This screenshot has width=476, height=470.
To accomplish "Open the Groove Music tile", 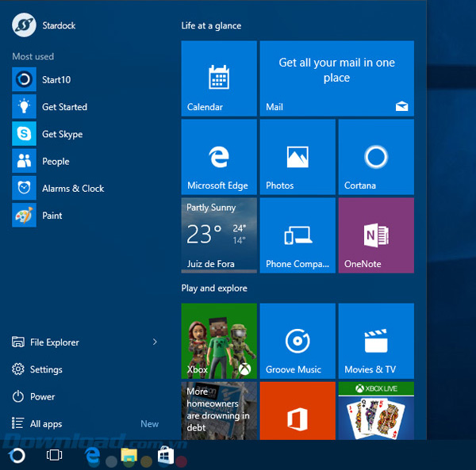I will [297, 341].
